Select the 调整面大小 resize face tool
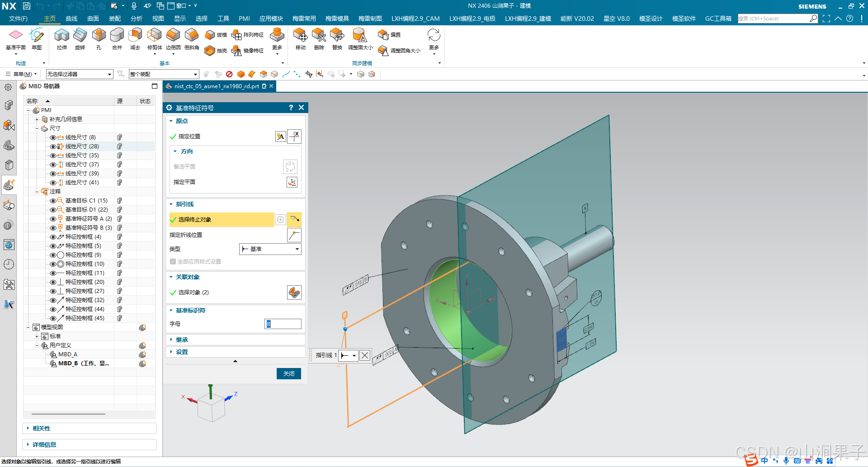Image resolution: width=868 pixels, height=467 pixels. pos(360,38)
